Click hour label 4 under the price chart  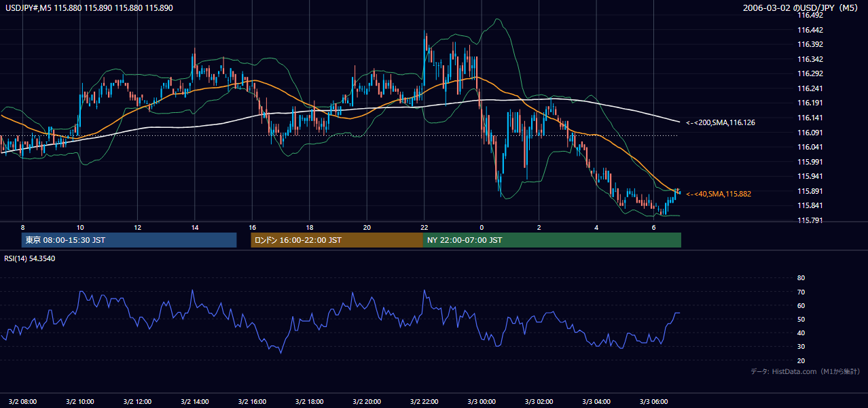(596, 227)
